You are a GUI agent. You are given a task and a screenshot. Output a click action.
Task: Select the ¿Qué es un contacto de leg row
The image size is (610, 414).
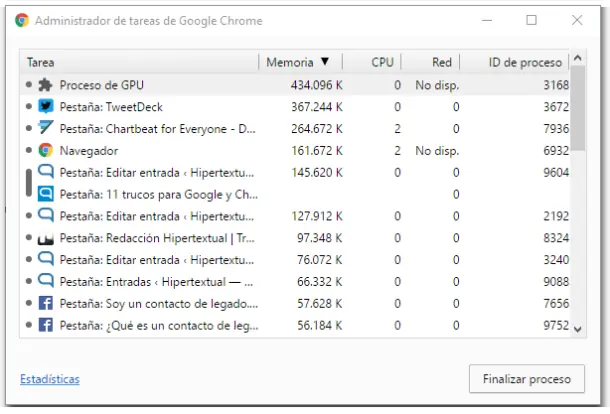tap(295, 325)
